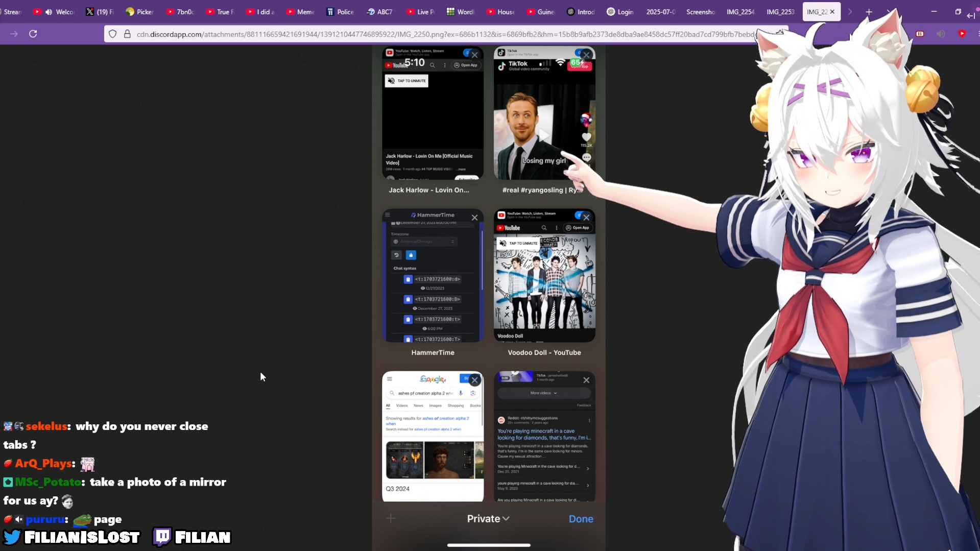Click the muted speaker icon on Welcome tab
This screenshot has height=551, width=980.
49,12
